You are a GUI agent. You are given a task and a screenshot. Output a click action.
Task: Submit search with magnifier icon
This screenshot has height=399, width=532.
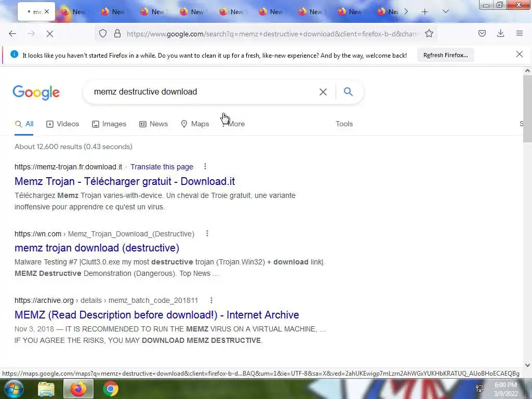tap(348, 91)
